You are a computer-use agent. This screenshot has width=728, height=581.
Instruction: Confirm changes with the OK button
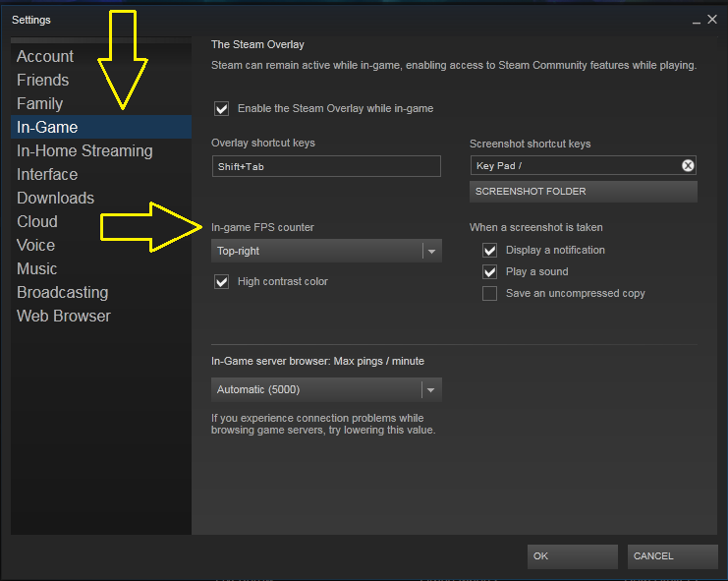[x=572, y=556]
